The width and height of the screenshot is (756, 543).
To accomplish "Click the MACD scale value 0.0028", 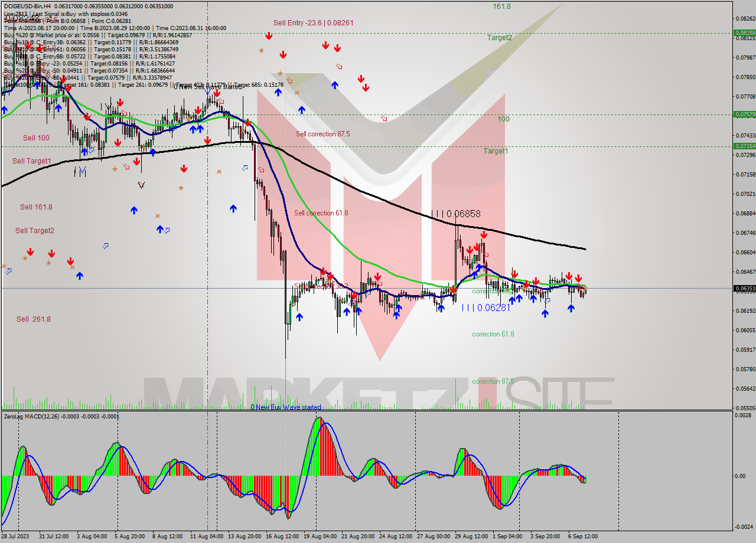I will (742, 416).
